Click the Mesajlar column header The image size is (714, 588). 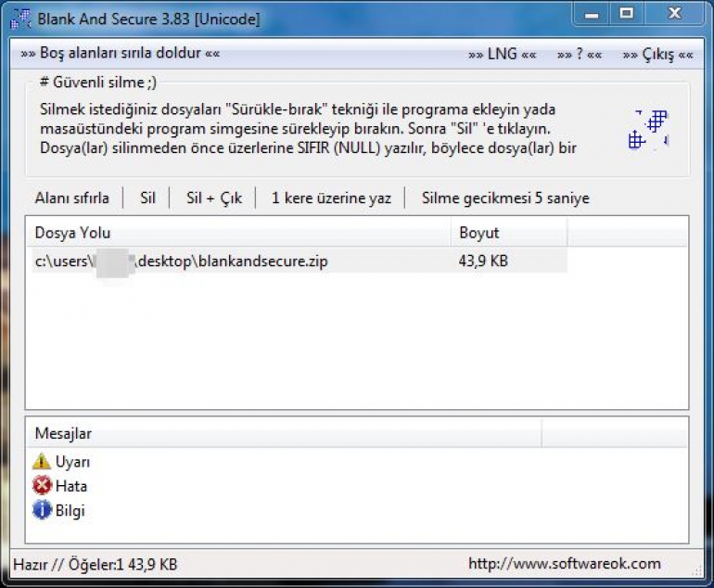pyautogui.click(x=284, y=433)
